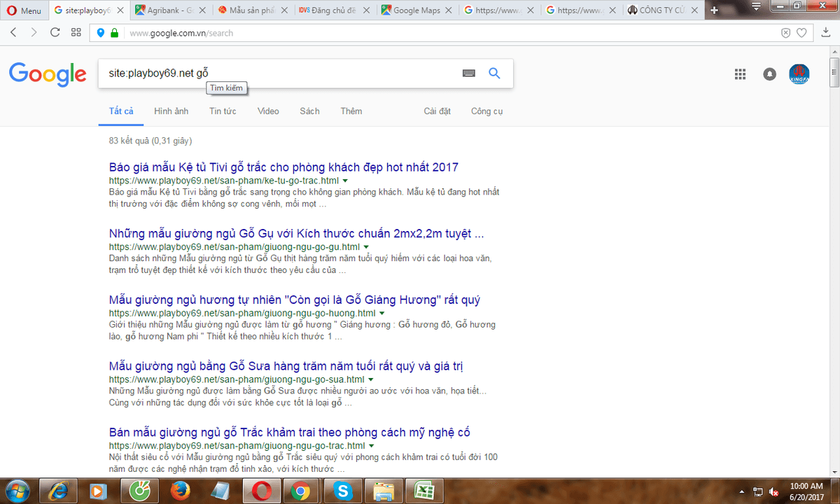Switch to the CÔNG TY CỦ tab
840x504 pixels.
(x=662, y=10)
